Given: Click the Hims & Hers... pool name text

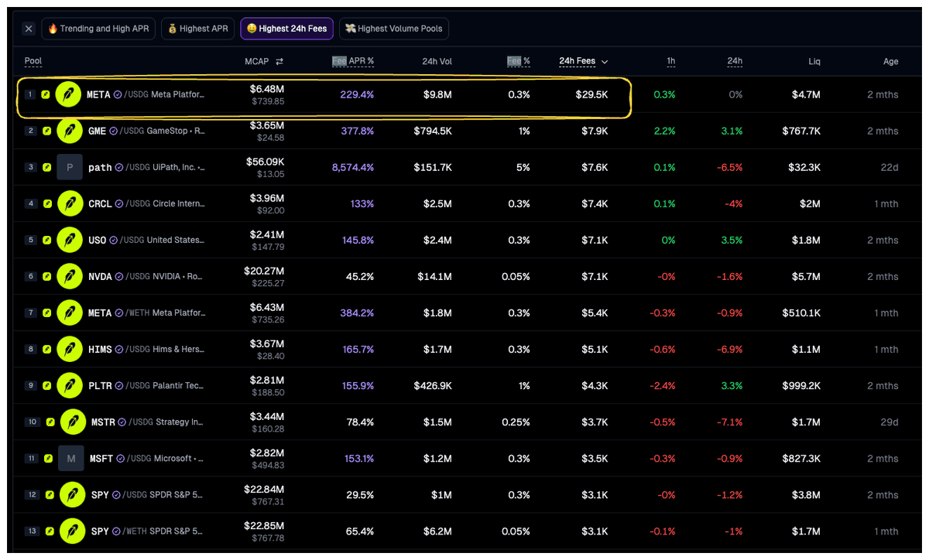Looking at the screenshot, I should (179, 350).
